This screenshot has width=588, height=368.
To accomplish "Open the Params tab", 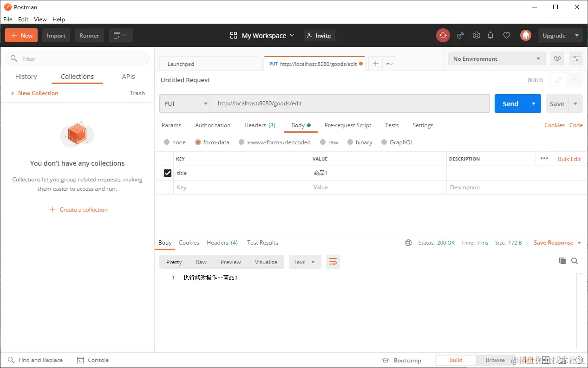I will click(171, 125).
